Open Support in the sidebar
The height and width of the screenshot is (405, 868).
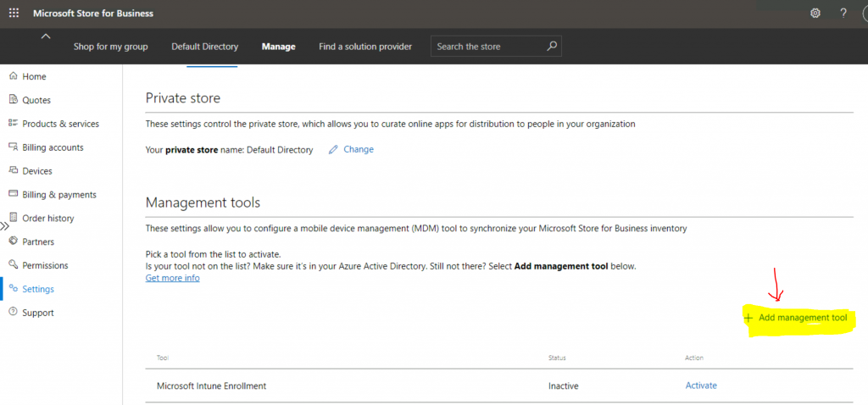(38, 313)
